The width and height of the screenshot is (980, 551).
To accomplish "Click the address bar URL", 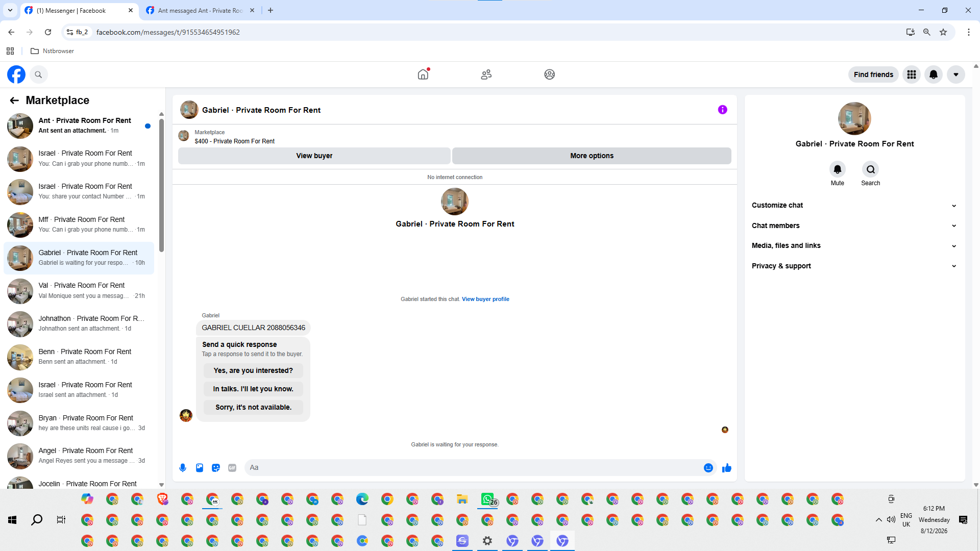I will pos(168,32).
